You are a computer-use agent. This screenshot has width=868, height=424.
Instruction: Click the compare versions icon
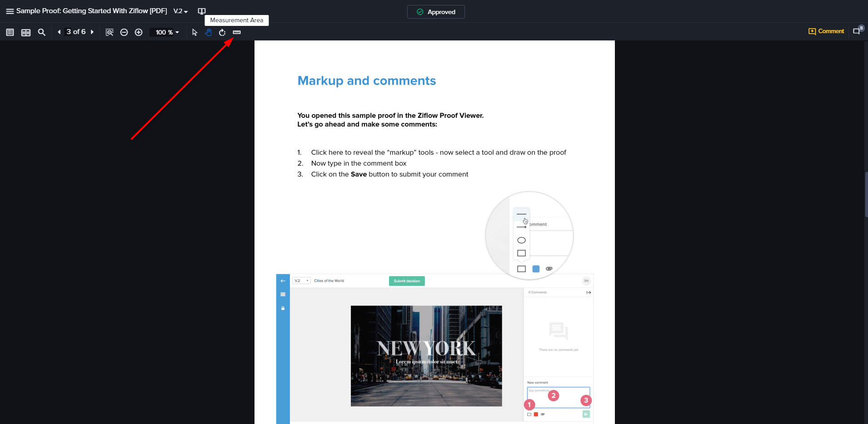click(x=202, y=11)
